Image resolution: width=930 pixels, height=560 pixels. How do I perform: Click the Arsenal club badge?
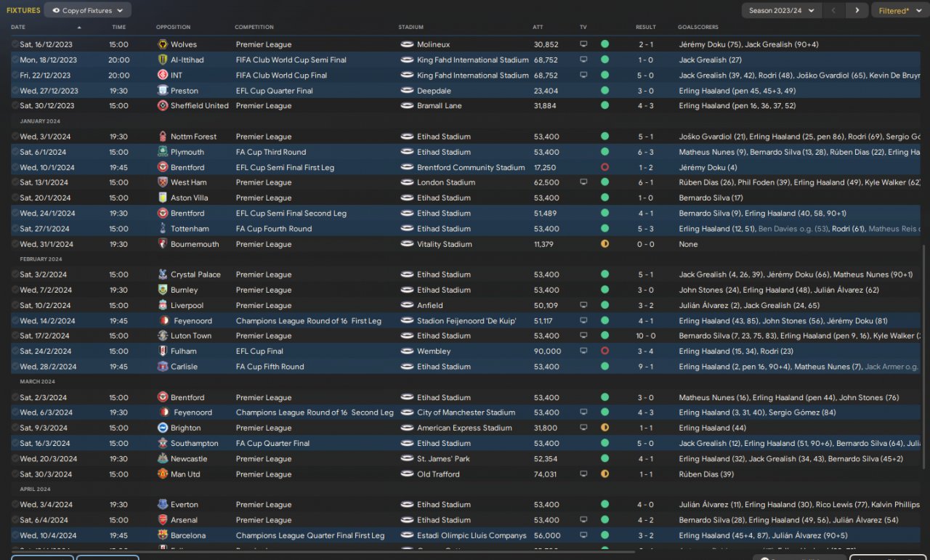point(163,520)
